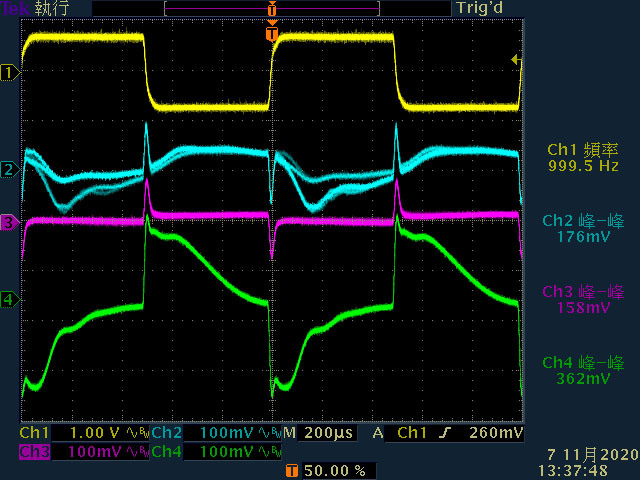
Task: Click the Ch2 100mV scale value
Action: tap(227, 433)
